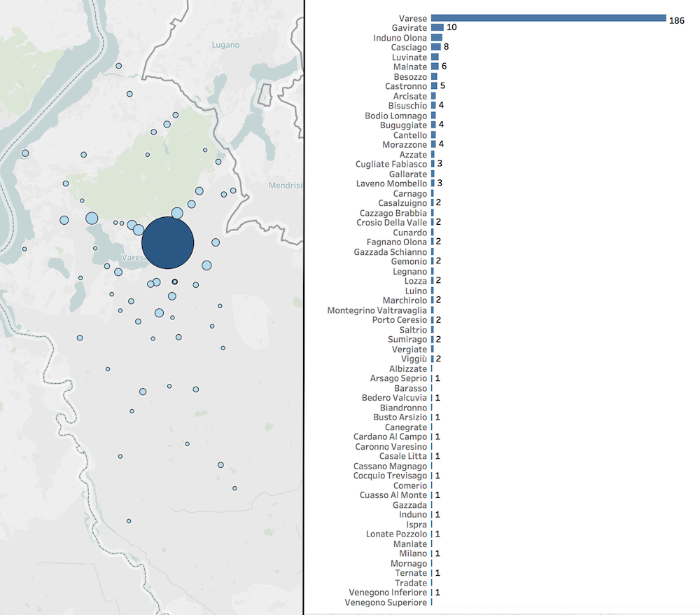Click the Gavirate bar
This screenshot has width=700, height=615.
tap(437, 27)
